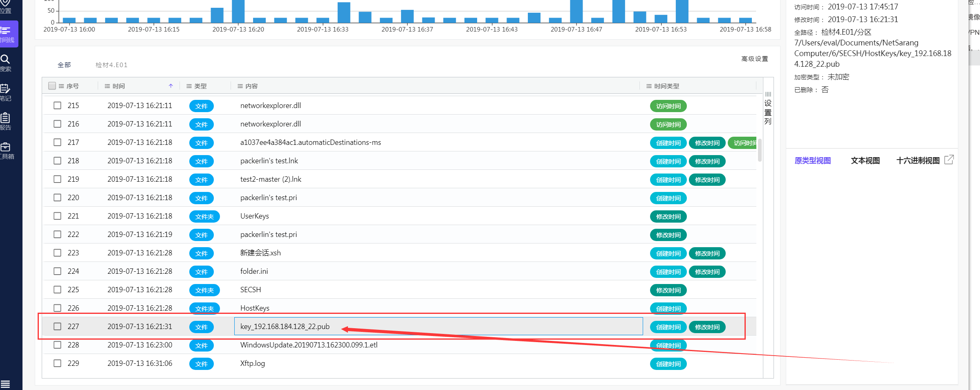Viewport: 980px width, 390px height.
Task: Check the box for row 229
Action: (x=58, y=363)
